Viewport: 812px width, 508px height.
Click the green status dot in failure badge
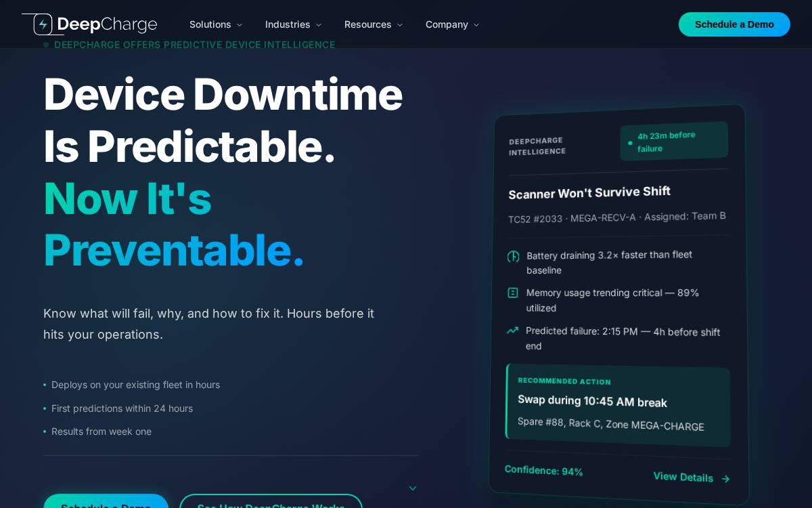(630, 143)
